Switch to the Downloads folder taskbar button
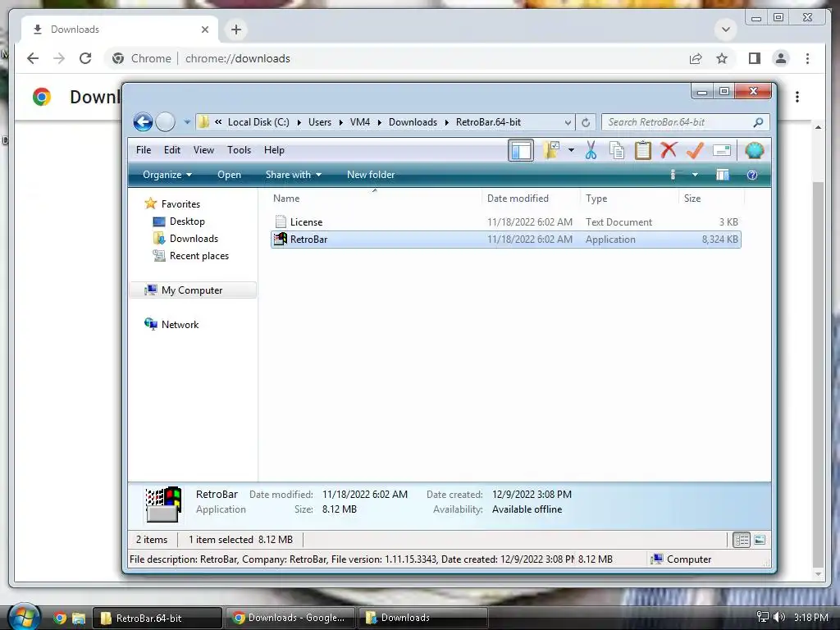Screen dimensions: 840x630 (x=422, y=618)
